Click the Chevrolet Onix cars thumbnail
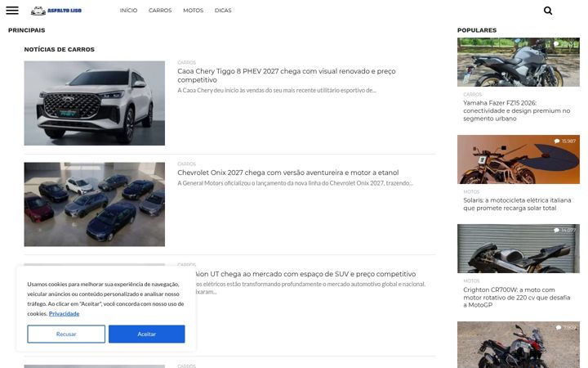Image resolution: width=588 pixels, height=368 pixels. (x=95, y=204)
